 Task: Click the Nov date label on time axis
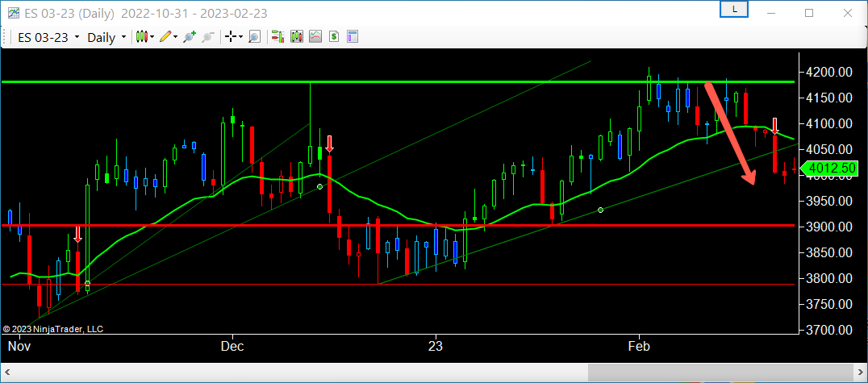20,347
